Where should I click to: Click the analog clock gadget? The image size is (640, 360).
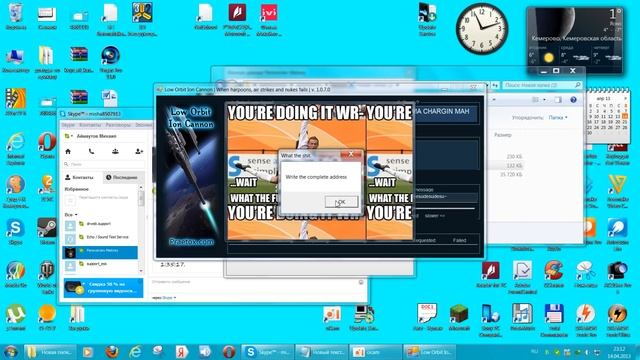pos(482,29)
